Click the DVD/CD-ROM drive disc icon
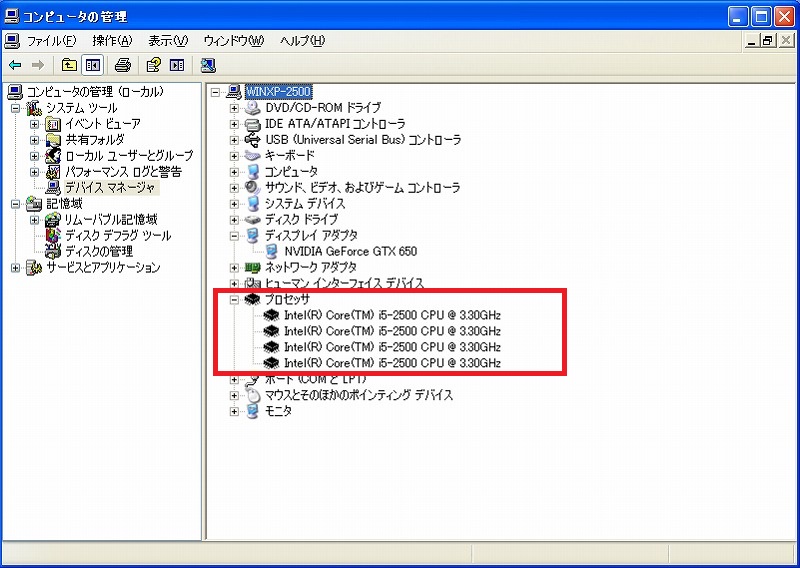This screenshot has width=800, height=568. [x=253, y=107]
